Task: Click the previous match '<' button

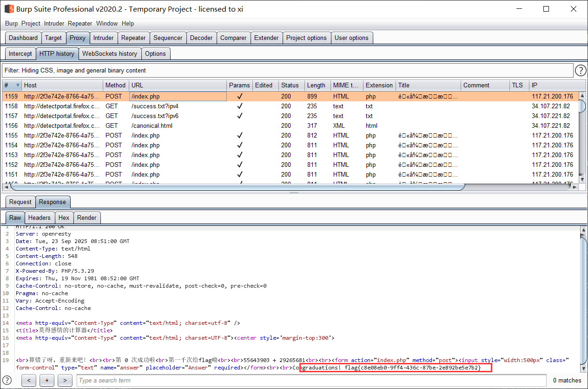Action: pyautogui.click(x=29, y=380)
